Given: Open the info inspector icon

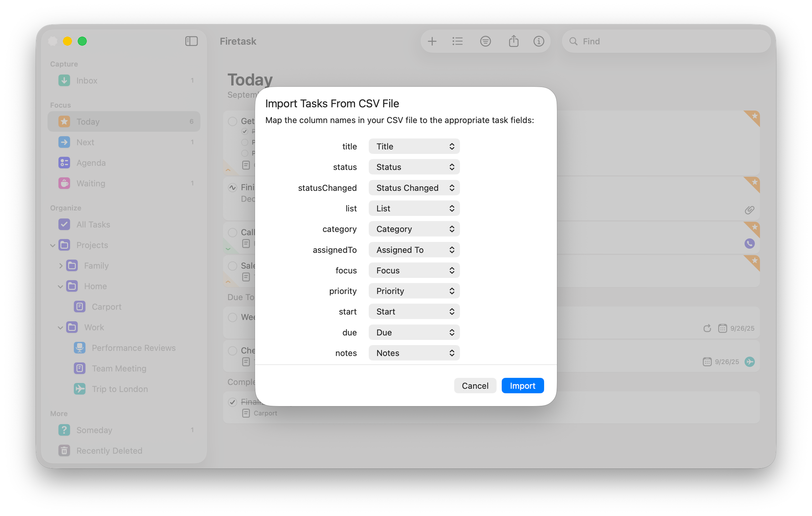Looking at the screenshot, I should pyautogui.click(x=539, y=41).
